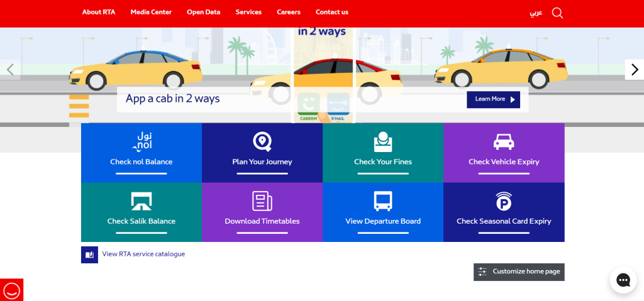Open Services menu
The height and width of the screenshot is (301, 644).
click(248, 13)
